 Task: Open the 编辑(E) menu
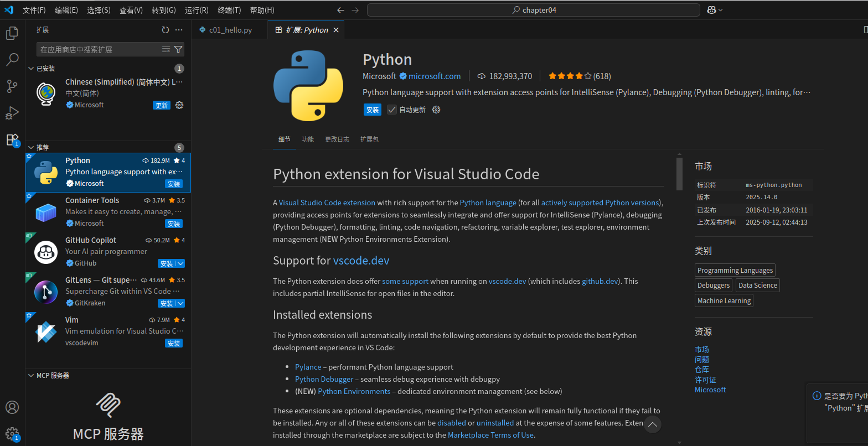point(66,10)
